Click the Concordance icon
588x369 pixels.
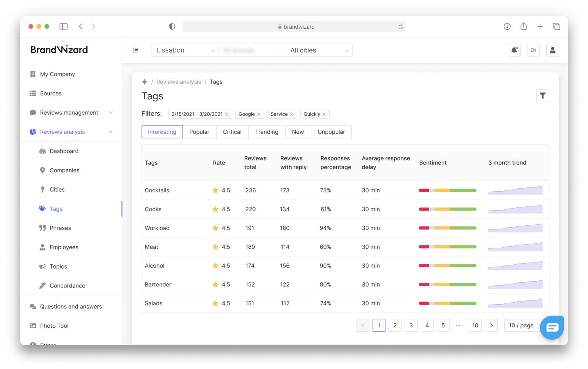(42, 286)
